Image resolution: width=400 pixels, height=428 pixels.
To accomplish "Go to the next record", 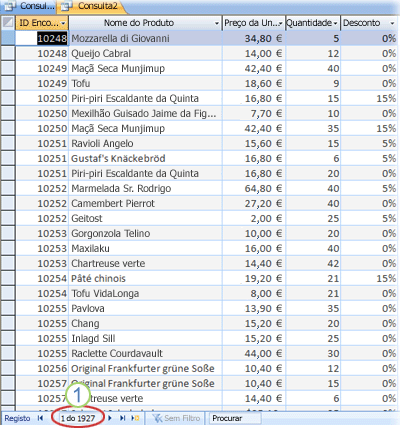I will (110, 418).
